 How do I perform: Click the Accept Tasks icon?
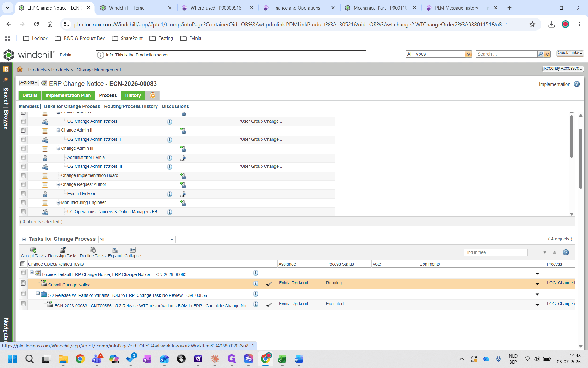33,250
